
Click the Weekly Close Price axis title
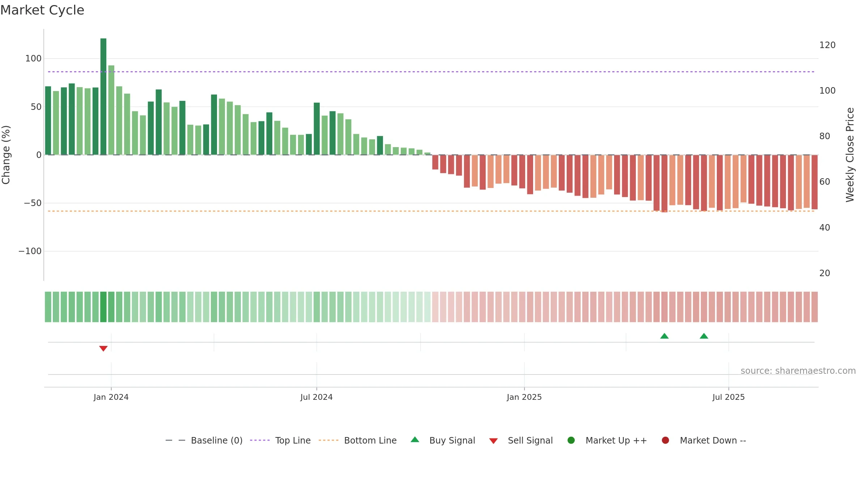[x=850, y=155]
